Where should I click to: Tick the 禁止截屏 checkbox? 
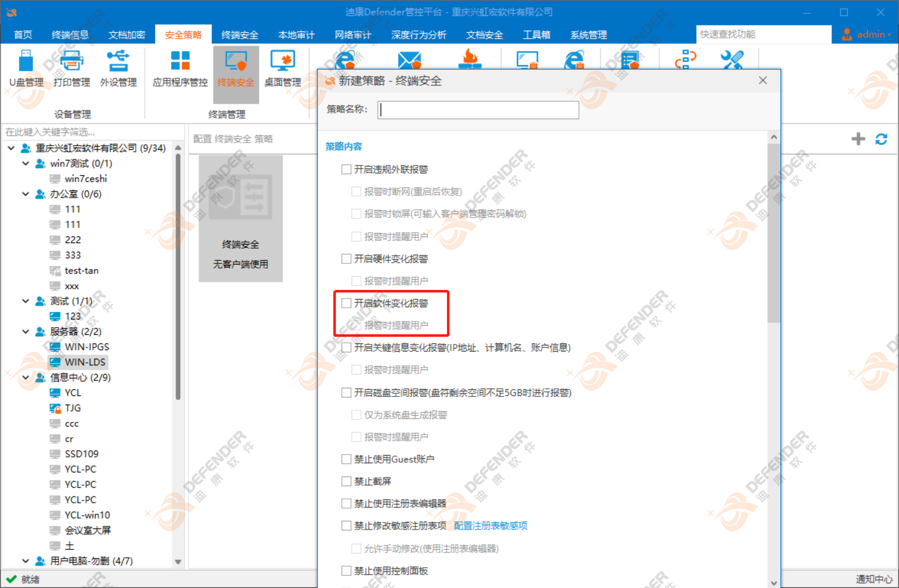347,481
